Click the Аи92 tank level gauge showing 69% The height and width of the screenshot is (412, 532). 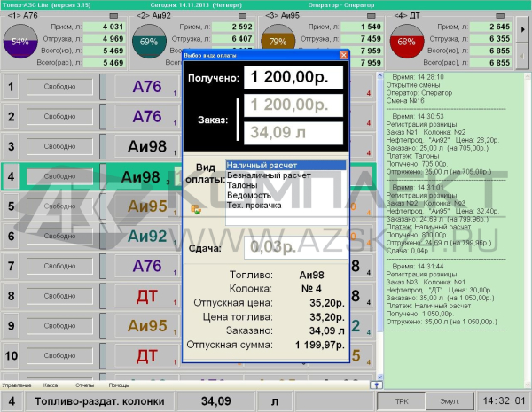point(149,42)
